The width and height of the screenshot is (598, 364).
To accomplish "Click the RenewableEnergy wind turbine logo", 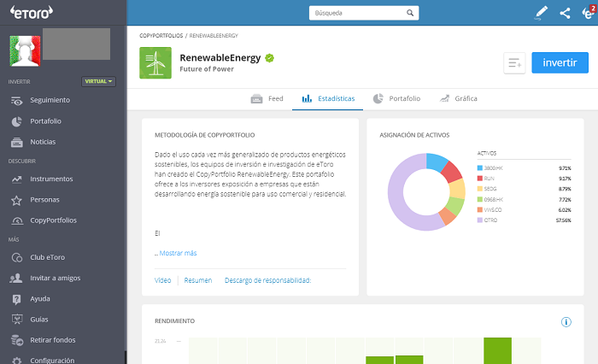I will coord(155,63).
